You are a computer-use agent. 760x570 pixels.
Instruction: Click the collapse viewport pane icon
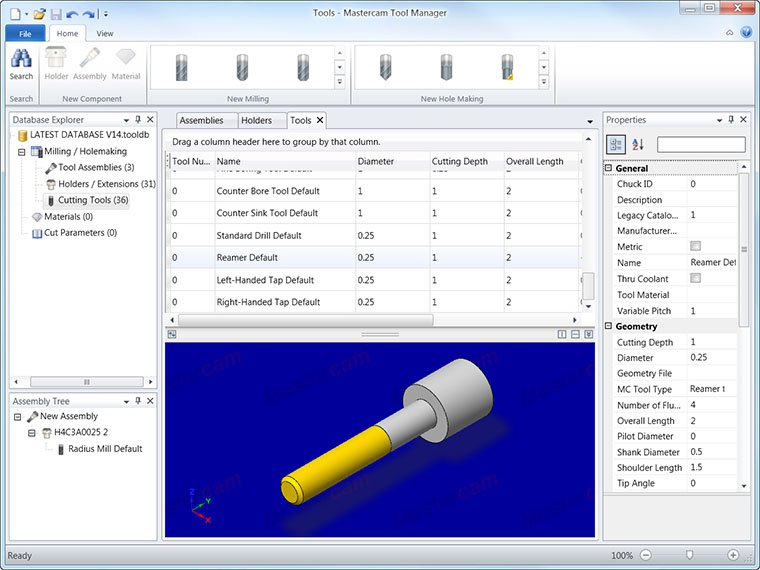pyautogui.click(x=588, y=334)
